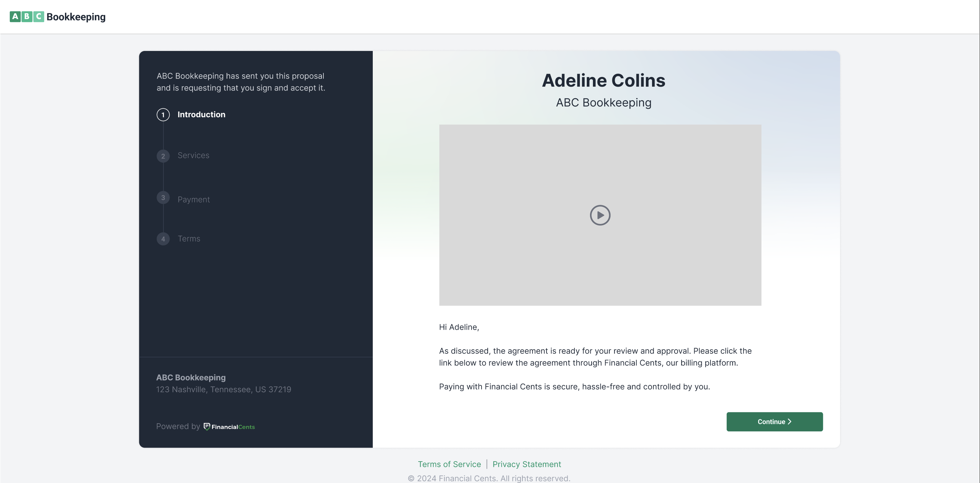
Task: Click address '123 Nashville, Tennessee, US 37219'
Action: (x=224, y=390)
